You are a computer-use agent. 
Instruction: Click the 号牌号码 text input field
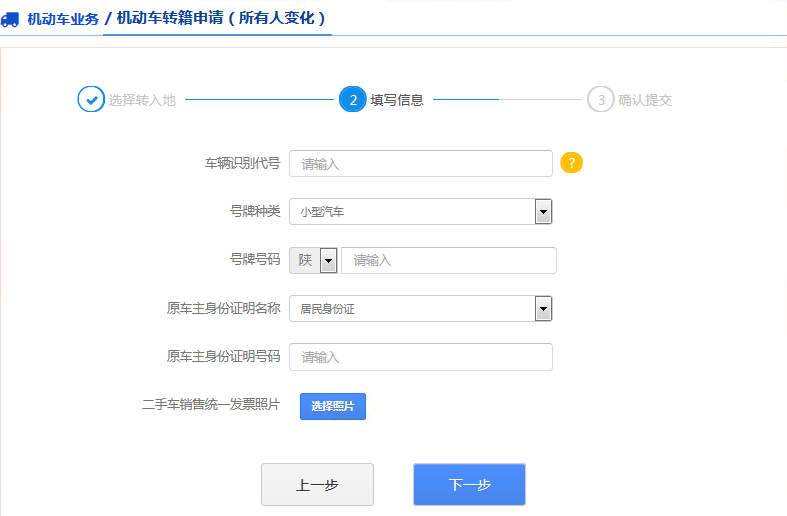tap(448, 260)
